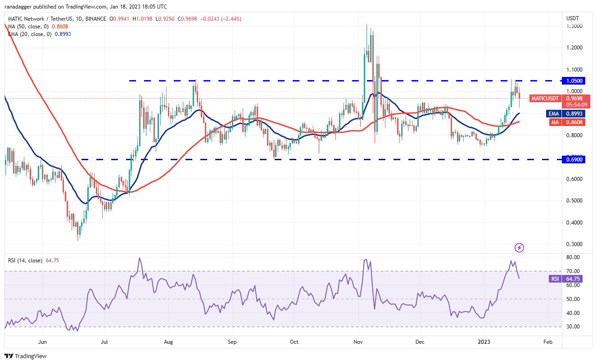Click the change value "−0.0243 (−2.44%)"
Screen dimensions: 597x364
coord(221,19)
